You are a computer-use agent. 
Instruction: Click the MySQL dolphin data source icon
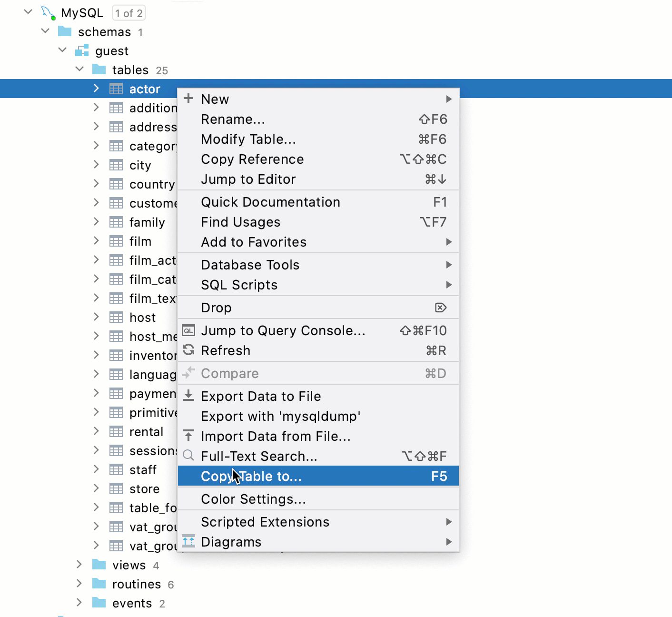coord(47,12)
